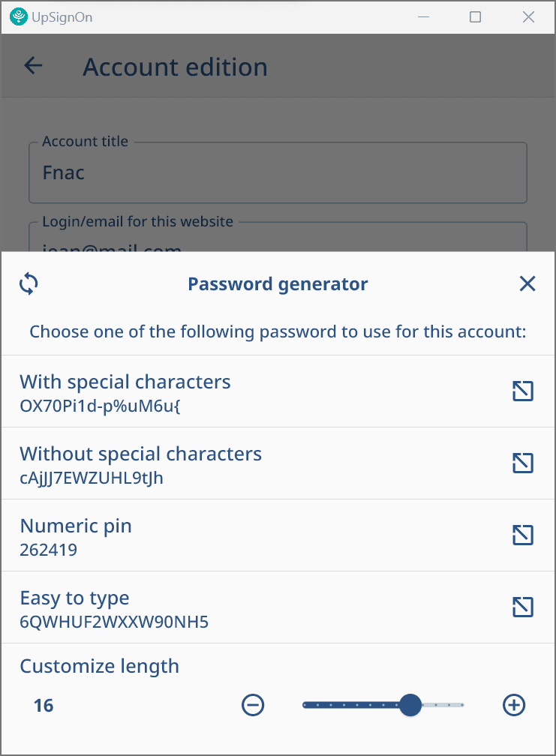Click the password length slider handle
The height and width of the screenshot is (756, 556).
(410, 705)
